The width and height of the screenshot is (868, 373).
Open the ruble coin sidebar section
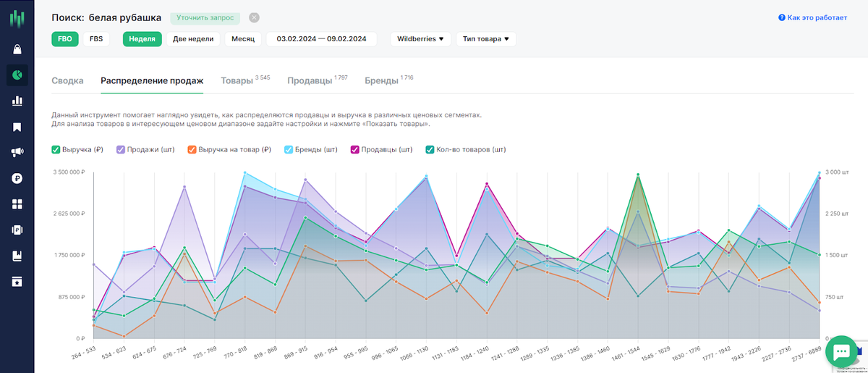tap(17, 178)
